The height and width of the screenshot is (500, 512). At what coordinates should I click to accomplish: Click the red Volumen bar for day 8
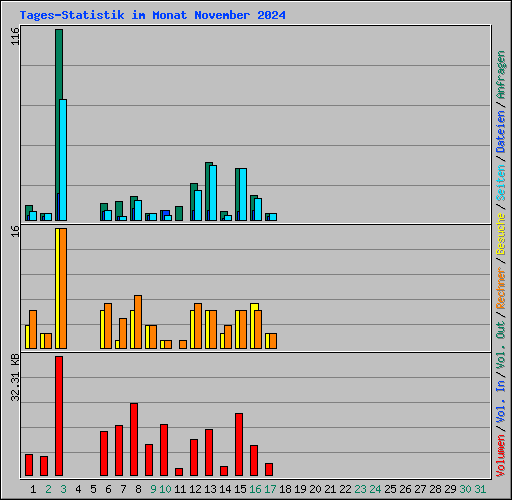point(134,439)
